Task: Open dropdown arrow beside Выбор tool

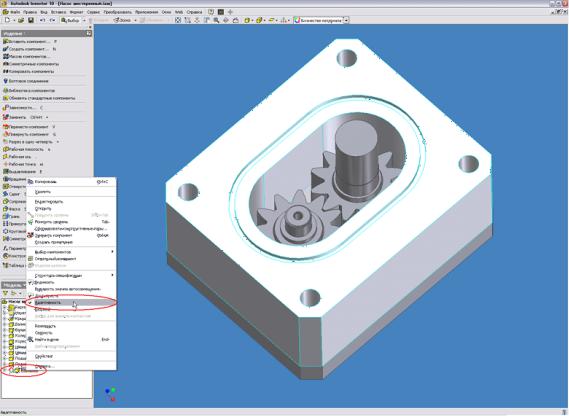Action: (84, 20)
